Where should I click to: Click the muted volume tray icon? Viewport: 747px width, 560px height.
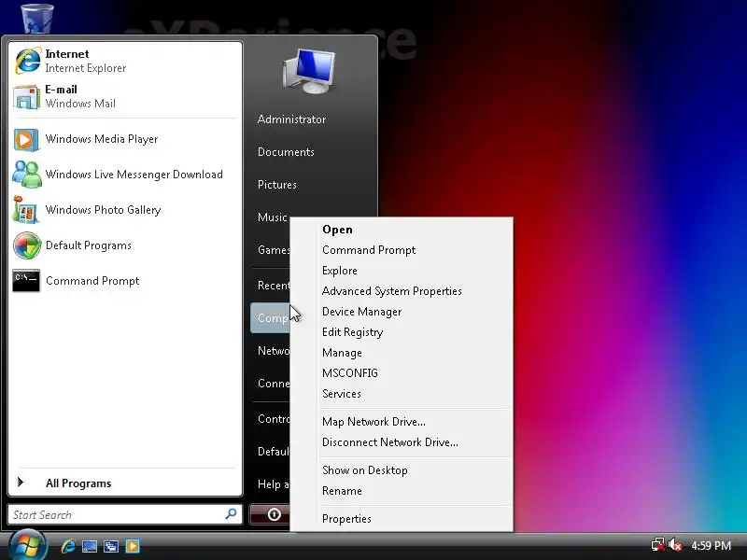674,545
